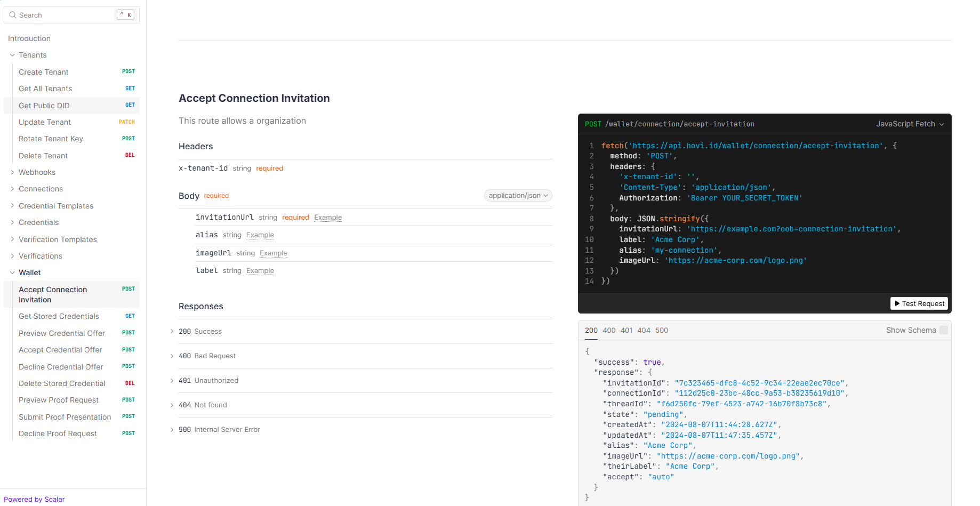
Task: Switch to the 400 response tab
Action: coord(609,330)
